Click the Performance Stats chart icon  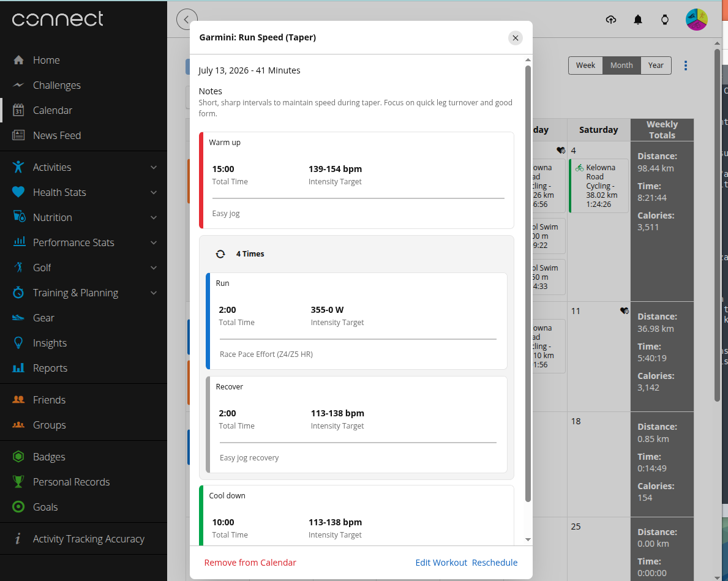18,242
